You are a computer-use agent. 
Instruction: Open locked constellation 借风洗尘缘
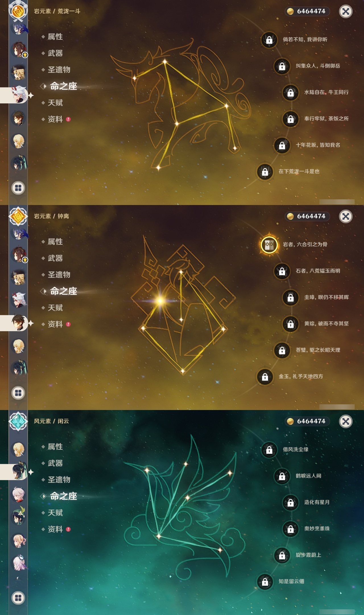[269, 450]
